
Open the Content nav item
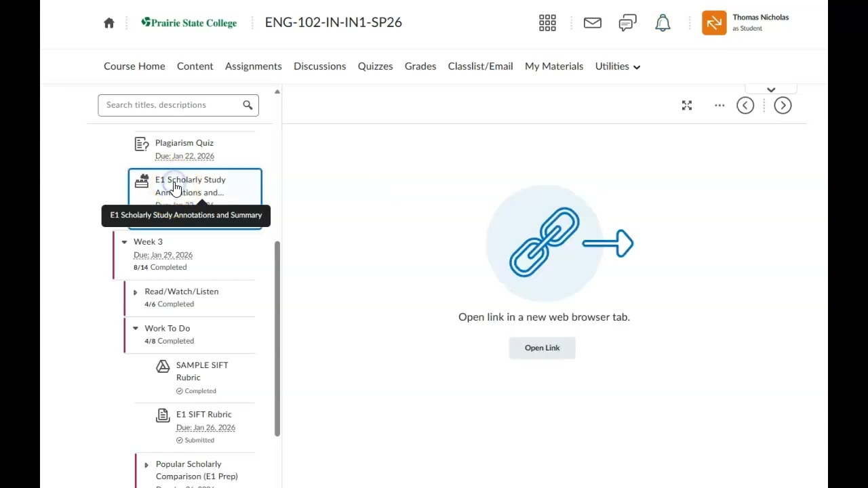pos(195,66)
